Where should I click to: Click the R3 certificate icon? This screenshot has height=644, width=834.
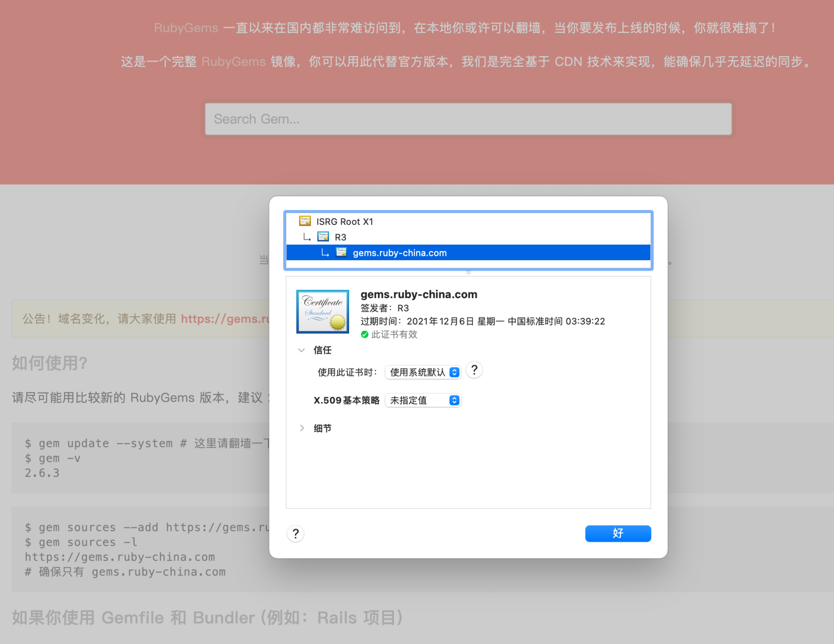coord(323,237)
